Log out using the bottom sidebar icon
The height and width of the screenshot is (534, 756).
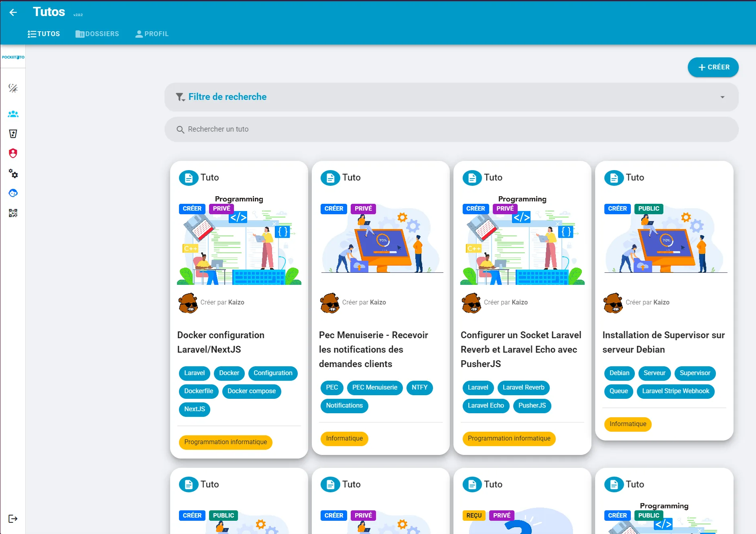pyautogui.click(x=13, y=519)
